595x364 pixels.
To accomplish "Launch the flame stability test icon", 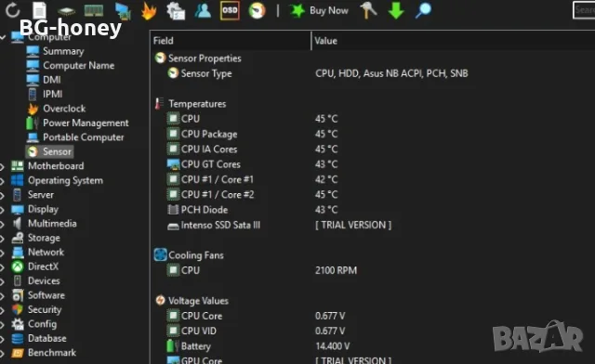I will pos(149,10).
